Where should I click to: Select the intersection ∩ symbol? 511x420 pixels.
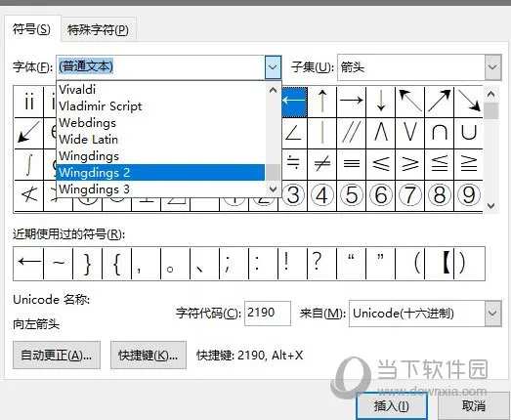[440, 133]
